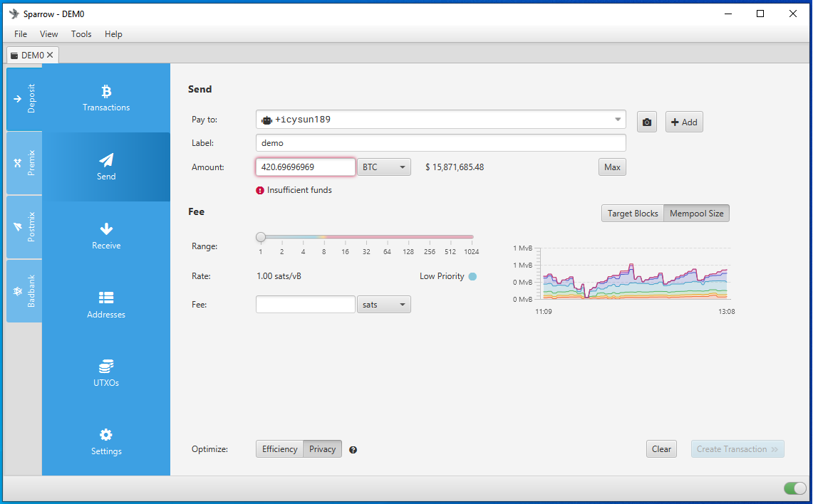
Task: Open the Help menu
Action: click(113, 34)
